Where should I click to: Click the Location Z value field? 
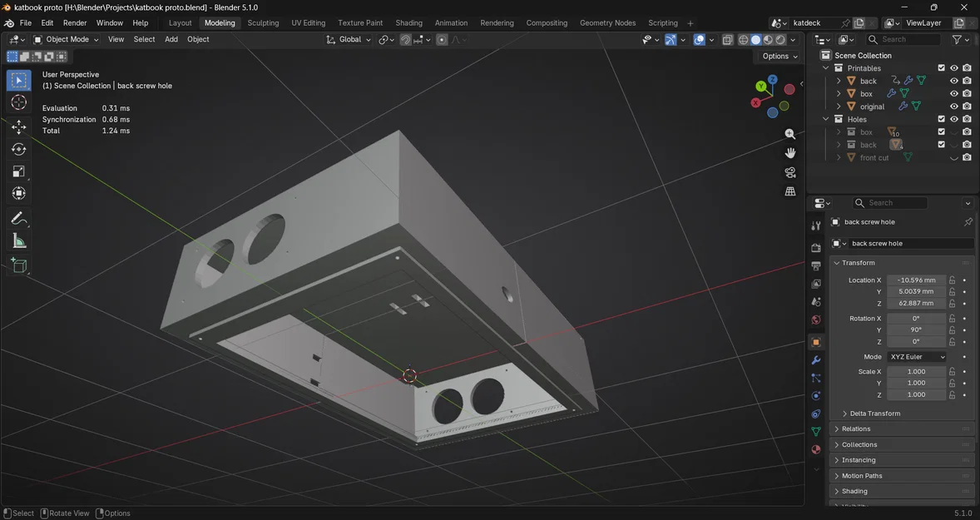pyautogui.click(x=916, y=303)
